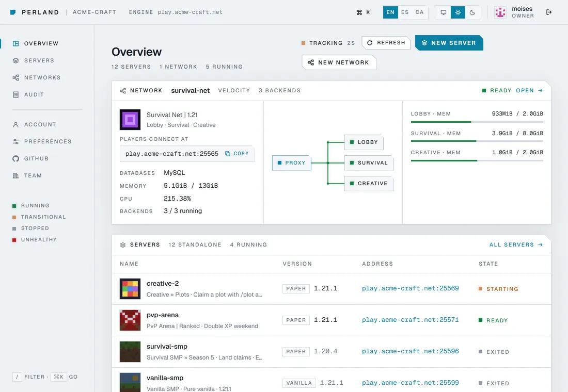This screenshot has width=568, height=392.
Task: Open address play.acme-craft.net:25571
Action: [411, 320]
